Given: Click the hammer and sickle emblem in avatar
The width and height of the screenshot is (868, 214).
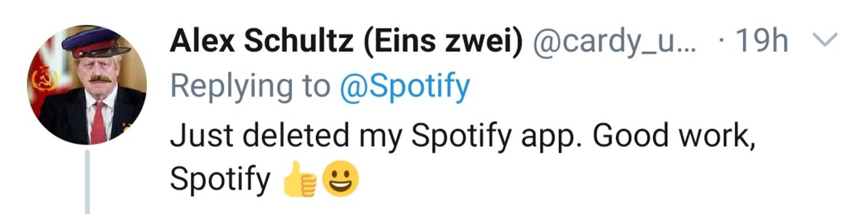Looking at the screenshot, I should 45,80.
